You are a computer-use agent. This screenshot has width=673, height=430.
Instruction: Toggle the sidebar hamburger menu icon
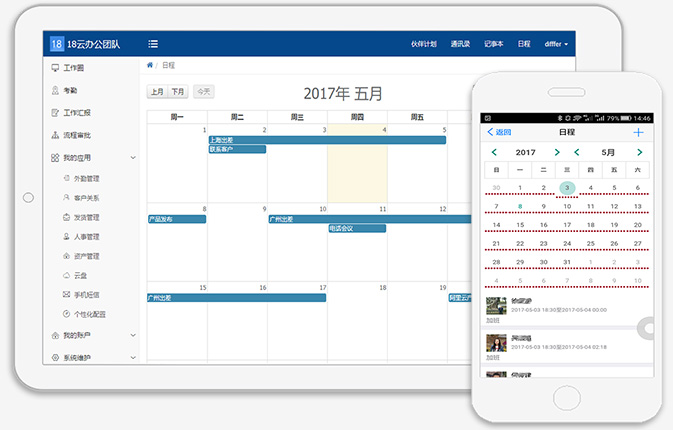pos(153,44)
